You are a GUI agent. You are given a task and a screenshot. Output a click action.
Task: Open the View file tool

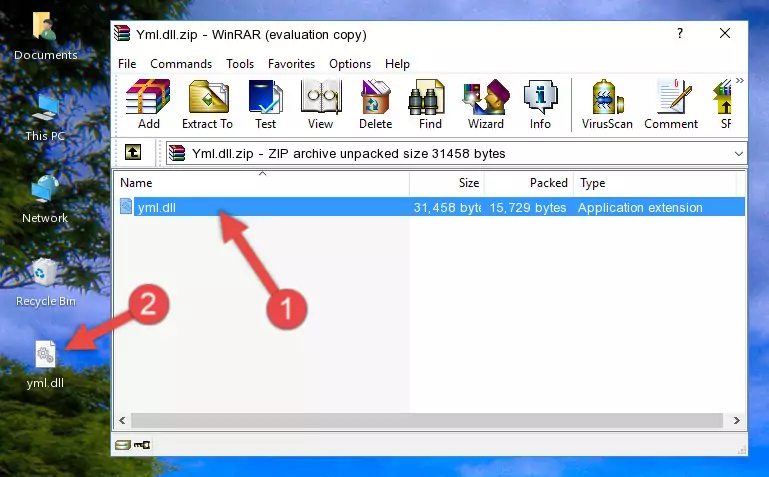pos(321,104)
